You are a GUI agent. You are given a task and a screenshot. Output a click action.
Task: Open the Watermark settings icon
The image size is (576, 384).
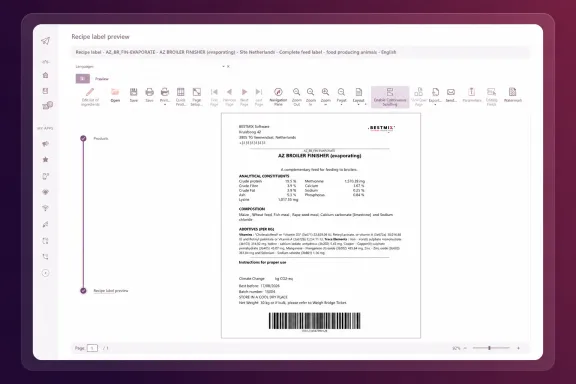[512, 92]
